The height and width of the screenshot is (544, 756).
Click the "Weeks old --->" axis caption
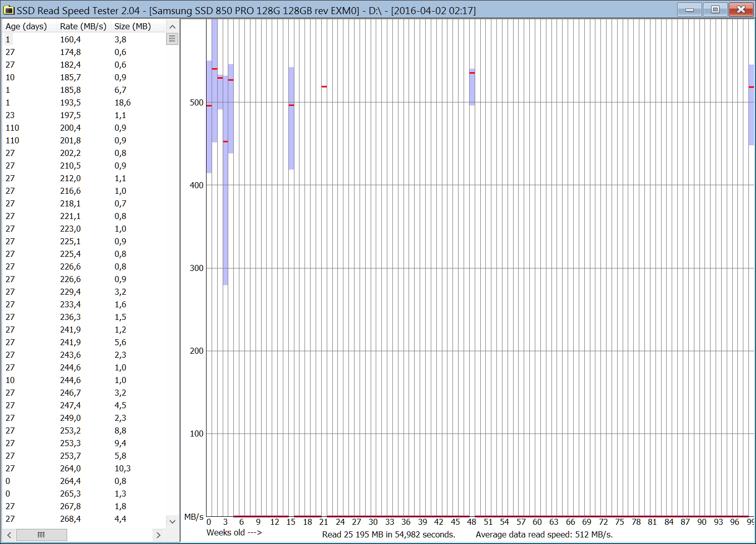point(234,532)
